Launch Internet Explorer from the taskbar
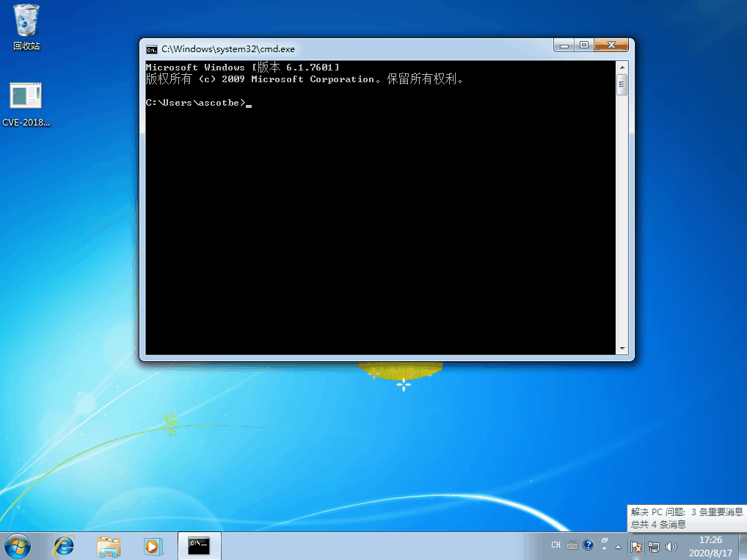Image resolution: width=747 pixels, height=560 pixels. [x=64, y=546]
